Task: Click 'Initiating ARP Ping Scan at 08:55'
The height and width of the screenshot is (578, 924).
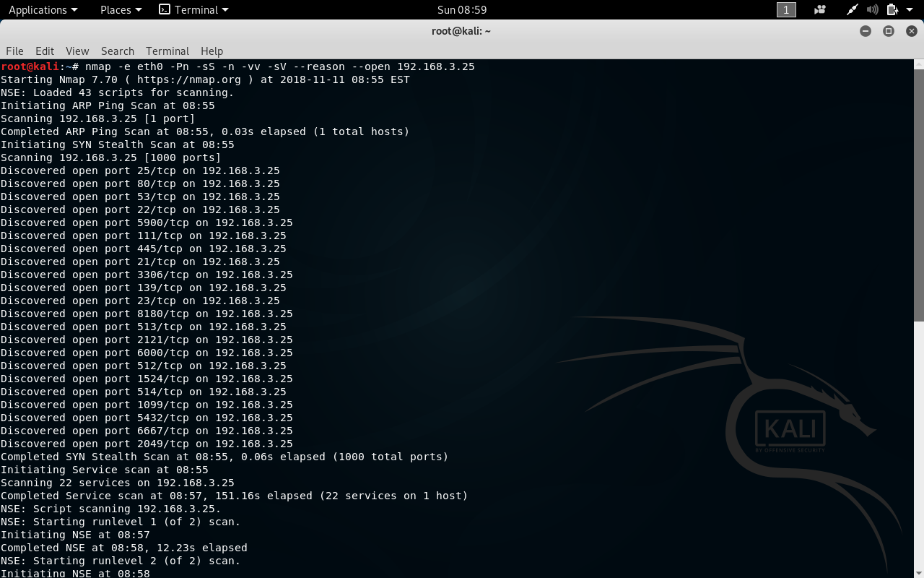Action: [108, 105]
